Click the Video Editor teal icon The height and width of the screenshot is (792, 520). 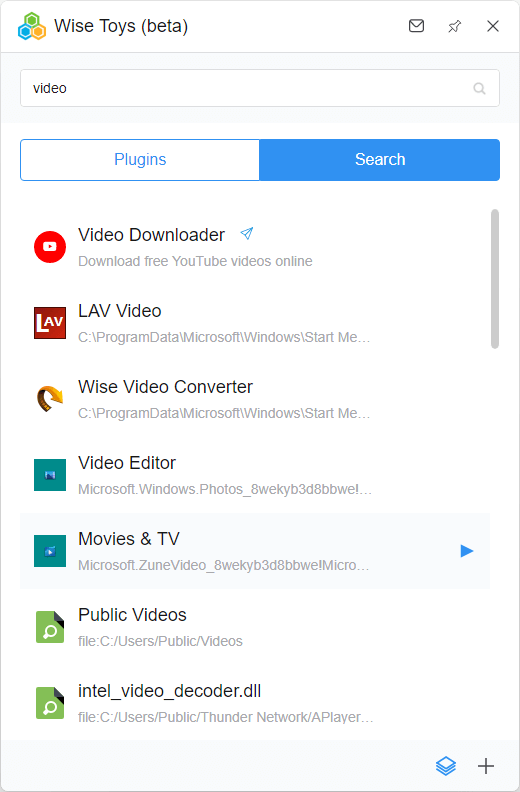[50, 475]
